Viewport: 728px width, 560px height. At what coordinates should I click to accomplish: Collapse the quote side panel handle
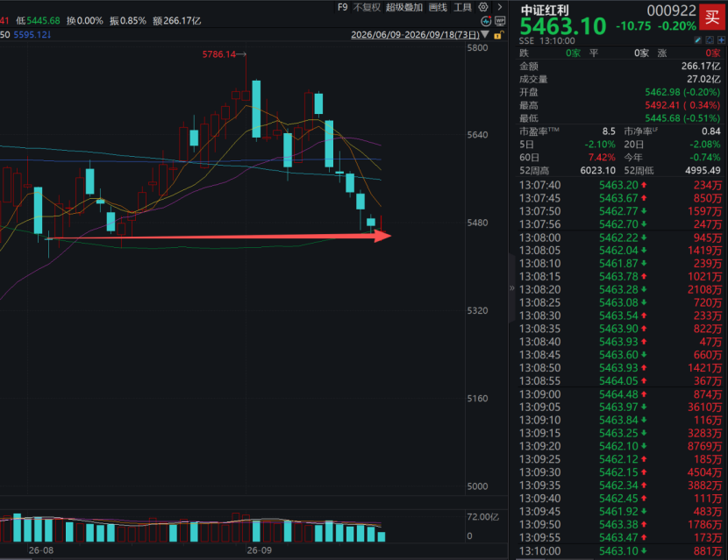coord(512,288)
